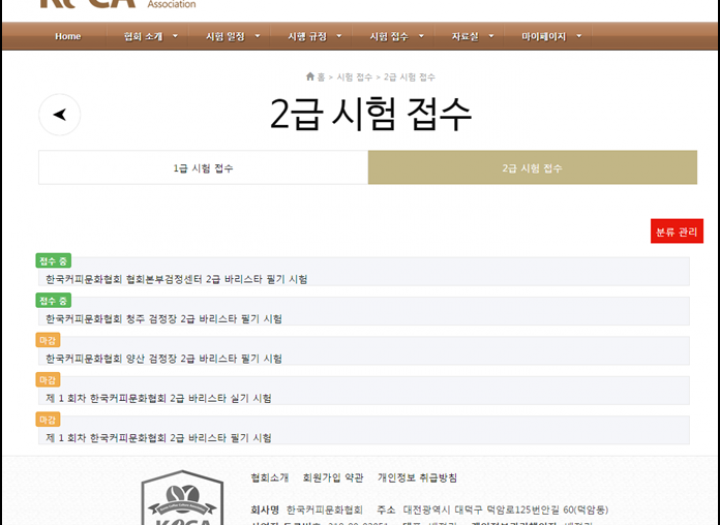Click the KOCA Association logo in header
Image resolution: width=720 pixels, height=525 pixels.
pyautogui.click(x=115, y=4)
